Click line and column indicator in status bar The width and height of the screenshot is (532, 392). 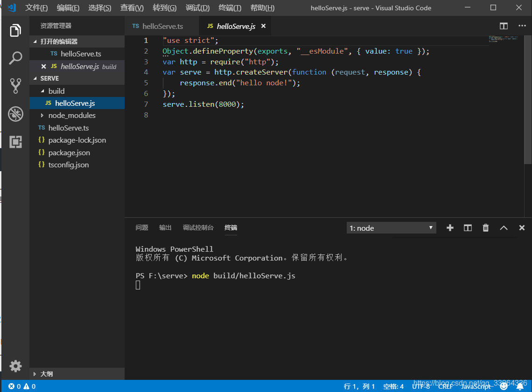pyautogui.click(x=359, y=386)
